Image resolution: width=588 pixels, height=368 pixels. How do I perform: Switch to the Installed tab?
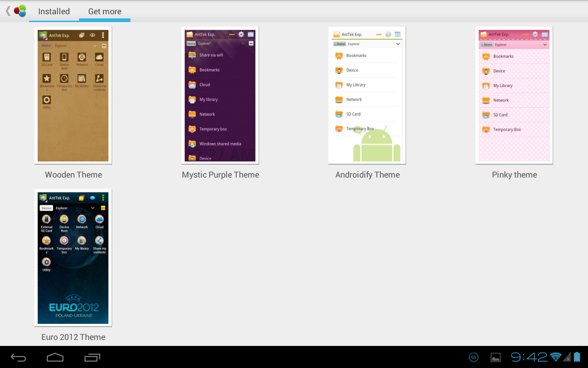[54, 11]
